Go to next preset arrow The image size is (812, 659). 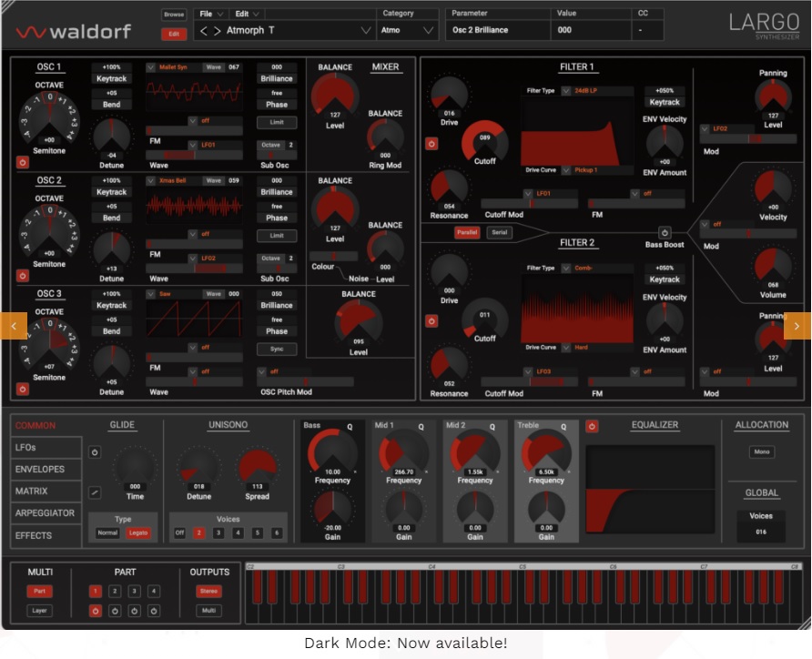(218, 31)
